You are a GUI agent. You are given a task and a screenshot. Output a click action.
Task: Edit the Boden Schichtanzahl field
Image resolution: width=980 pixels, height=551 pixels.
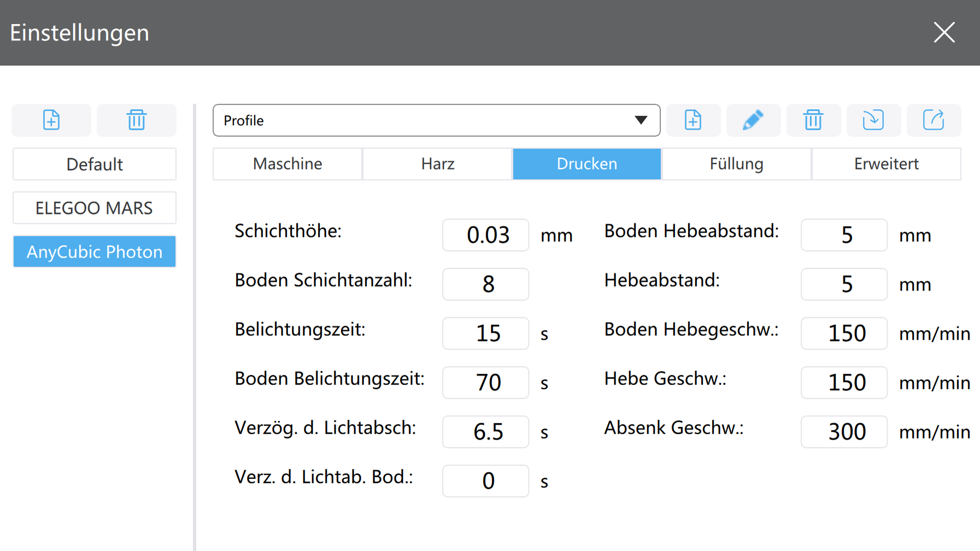[485, 285]
